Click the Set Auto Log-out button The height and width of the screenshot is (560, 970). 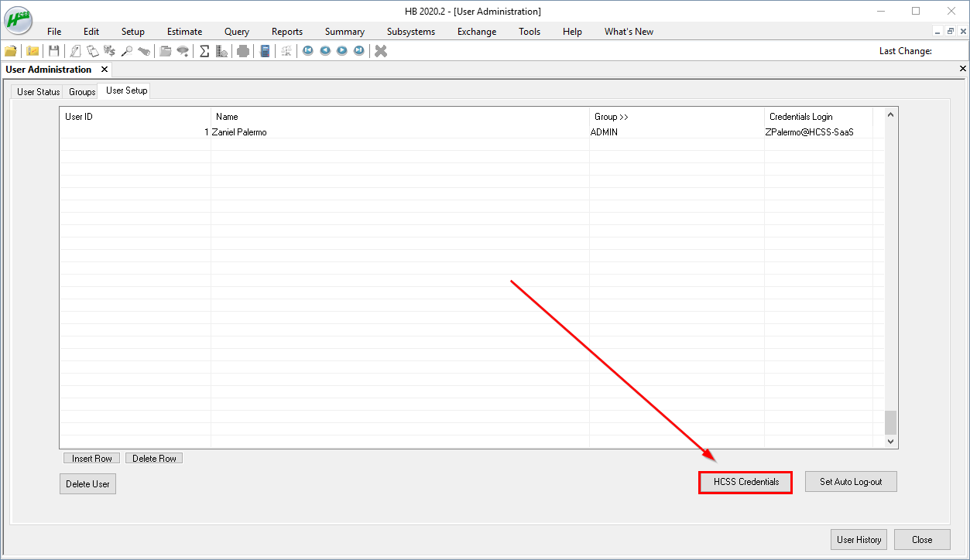pyautogui.click(x=850, y=482)
